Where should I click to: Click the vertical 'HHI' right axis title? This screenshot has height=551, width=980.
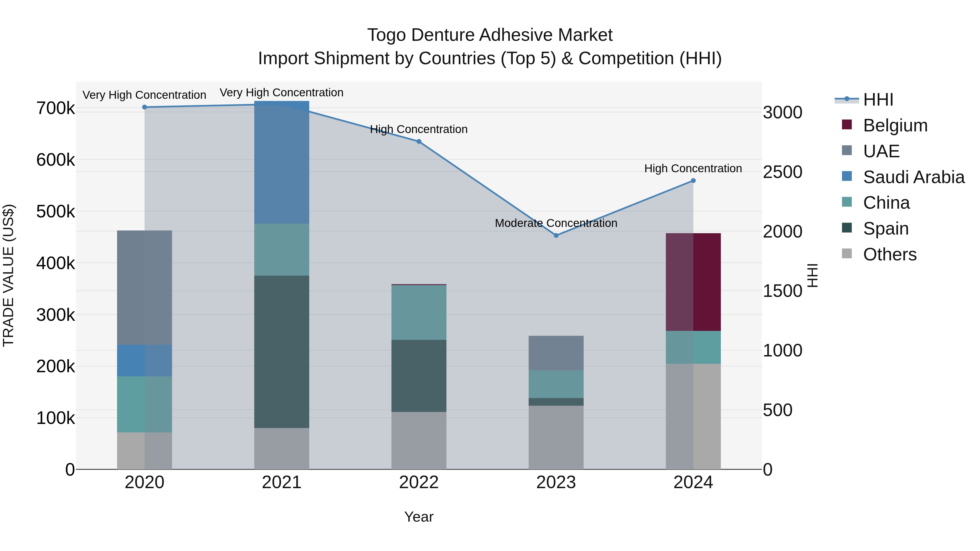pos(812,276)
